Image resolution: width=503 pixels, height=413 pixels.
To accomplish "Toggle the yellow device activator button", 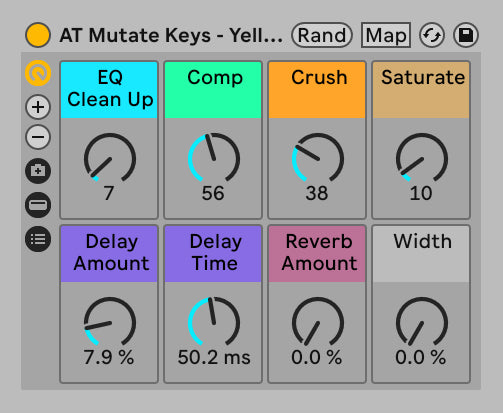I will click(x=38, y=35).
